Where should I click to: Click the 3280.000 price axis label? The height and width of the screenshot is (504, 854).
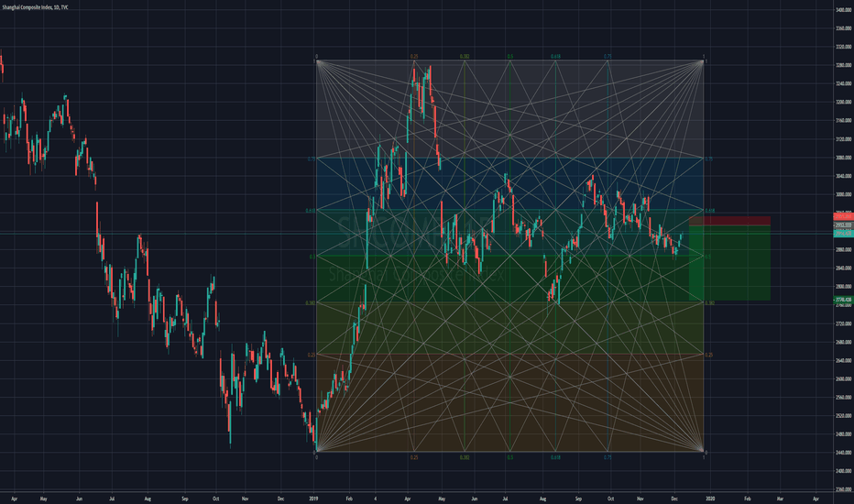pos(844,65)
